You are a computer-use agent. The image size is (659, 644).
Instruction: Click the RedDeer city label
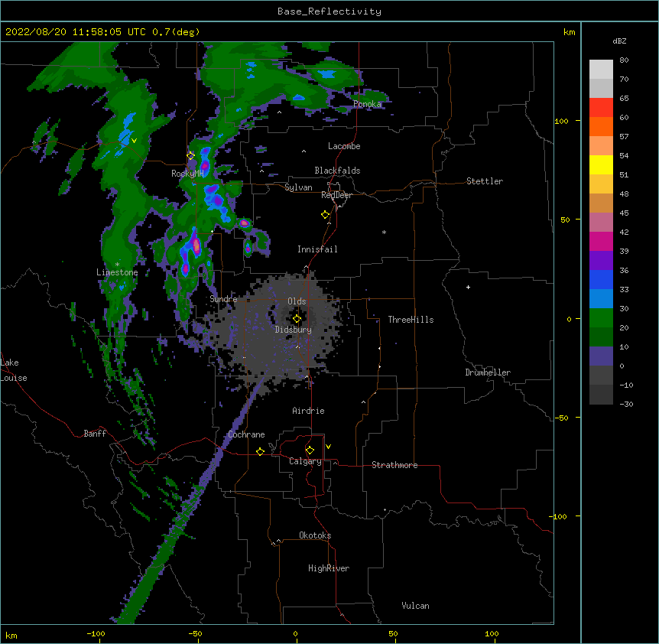point(336,195)
